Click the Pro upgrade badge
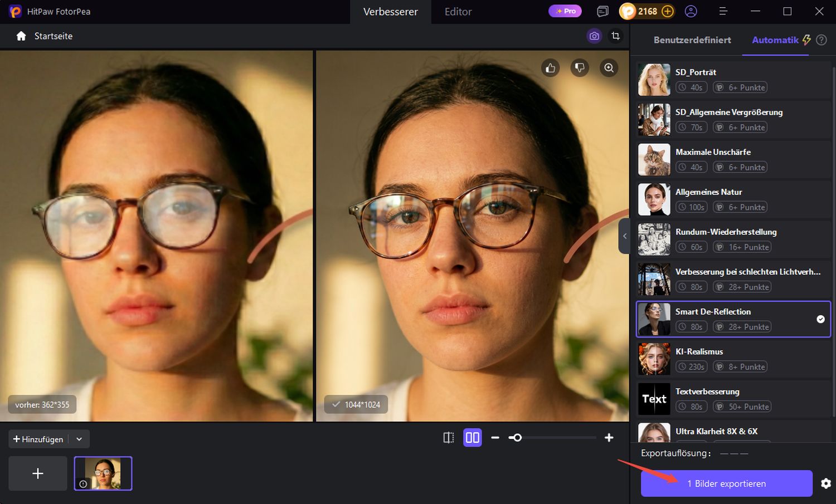 [x=565, y=11]
